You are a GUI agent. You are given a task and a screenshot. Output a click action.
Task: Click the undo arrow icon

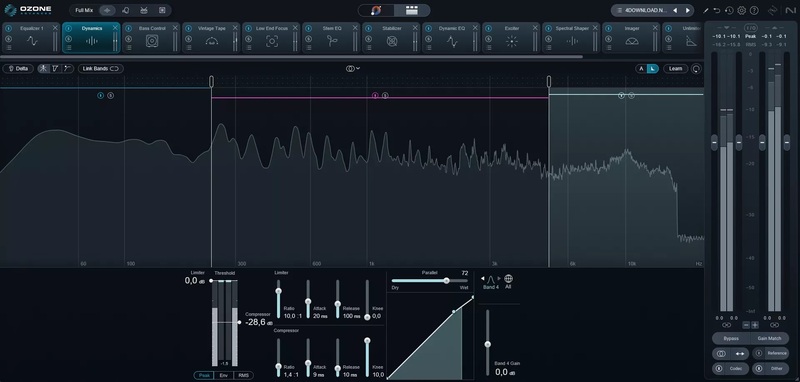click(717, 10)
